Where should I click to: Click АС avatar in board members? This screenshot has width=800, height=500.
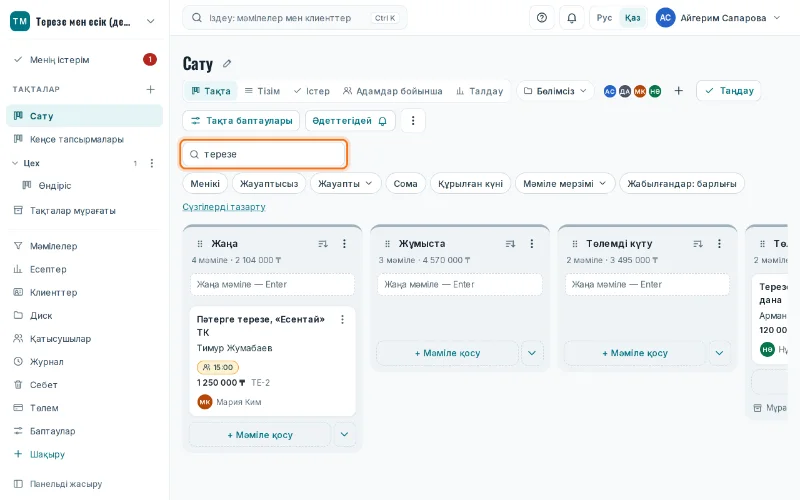pos(610,91)
